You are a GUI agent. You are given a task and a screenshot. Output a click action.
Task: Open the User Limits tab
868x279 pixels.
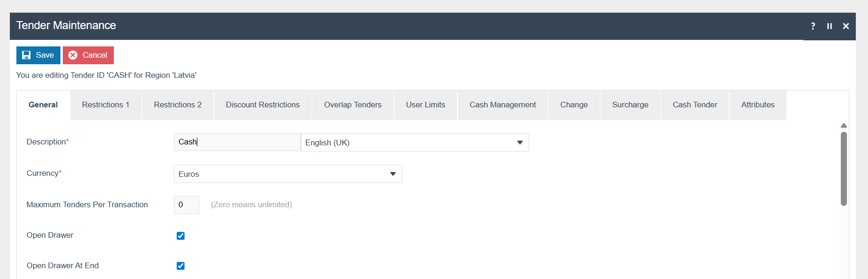coord(425,105)
